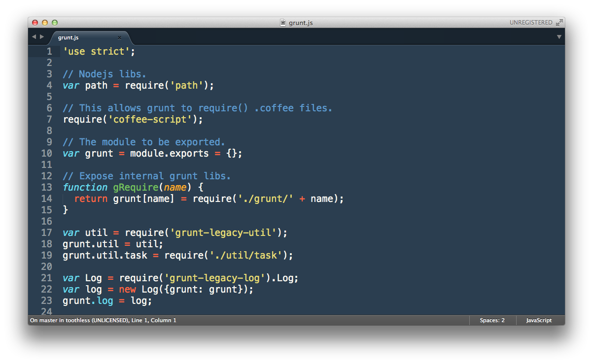Click the grunt.js document icon in title bar

(283, 23)
